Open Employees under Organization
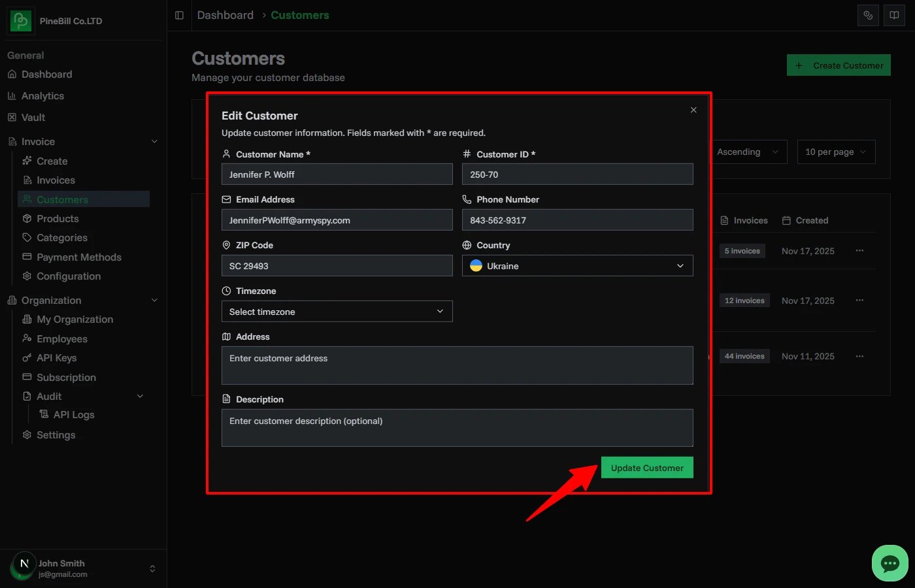Viewport: 915px width, 588px height. coord(62,338)
